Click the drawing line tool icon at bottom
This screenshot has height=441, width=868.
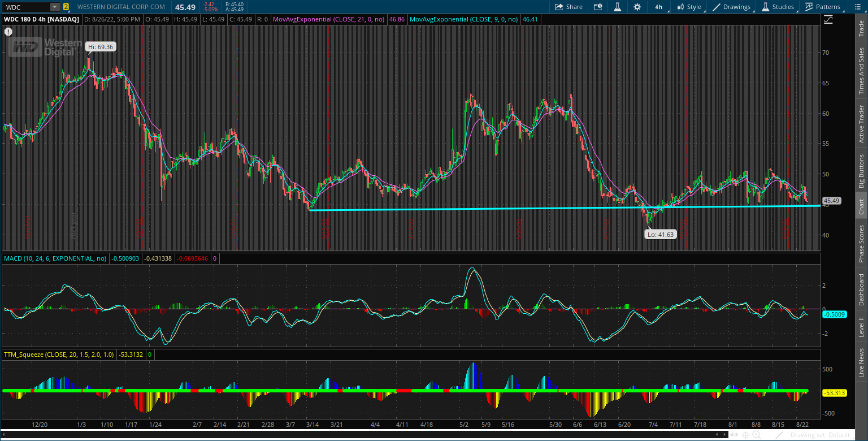pyautogui.click(x=779, y=435)
